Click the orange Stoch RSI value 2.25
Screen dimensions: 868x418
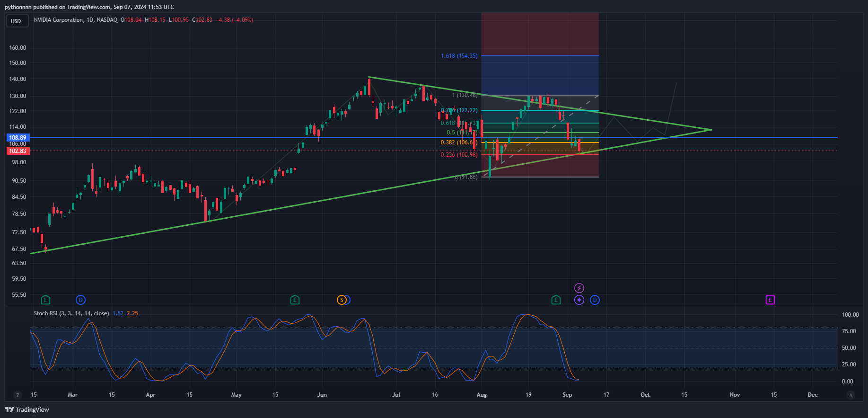click(132, 313)
